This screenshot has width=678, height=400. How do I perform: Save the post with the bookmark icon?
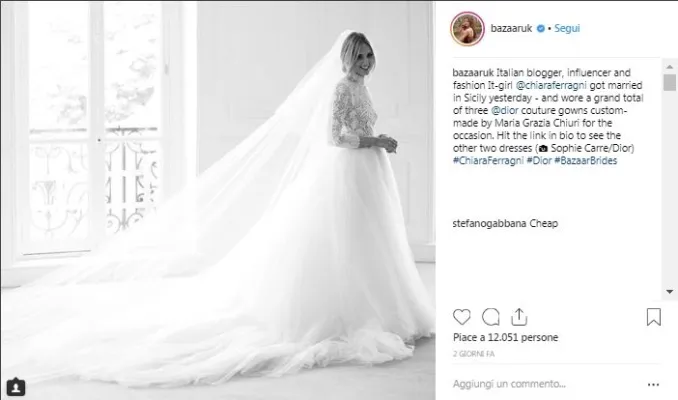653,317
